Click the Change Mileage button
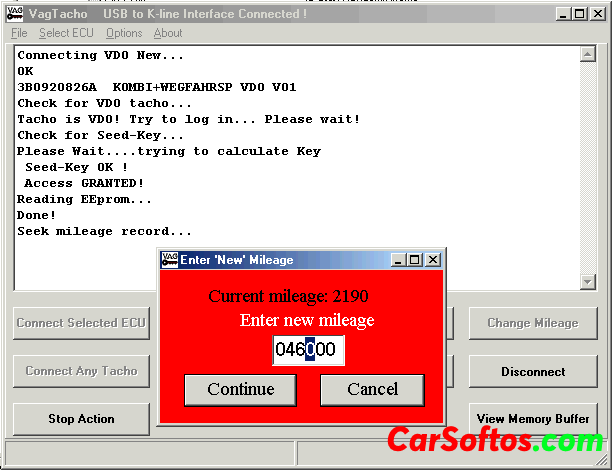 pyautogui.click(x=532, y=323)
